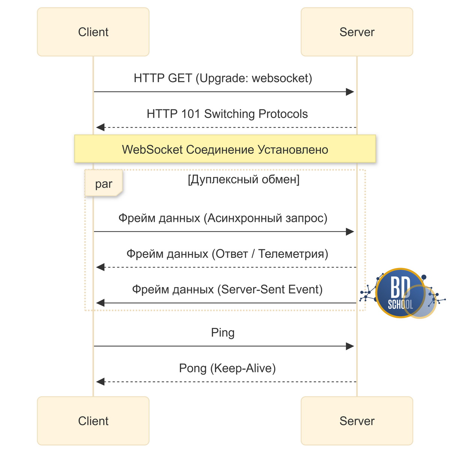
Task: Select the bottom Server participant box
Action: click(x=357, y=421)
